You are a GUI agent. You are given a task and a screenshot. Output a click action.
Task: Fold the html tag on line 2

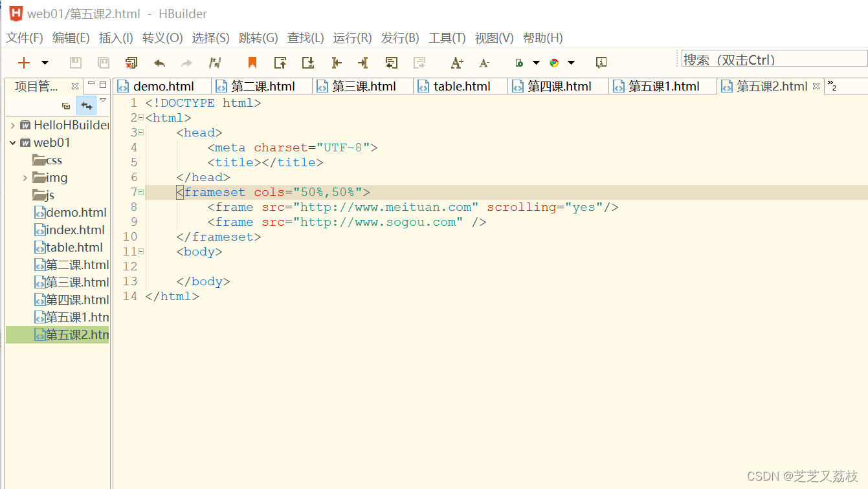(140, 118)
